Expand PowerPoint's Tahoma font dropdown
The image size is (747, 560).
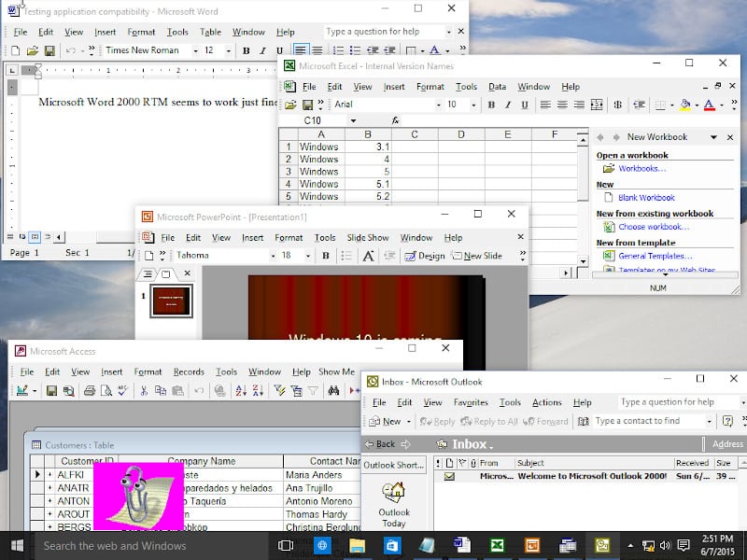273,256
